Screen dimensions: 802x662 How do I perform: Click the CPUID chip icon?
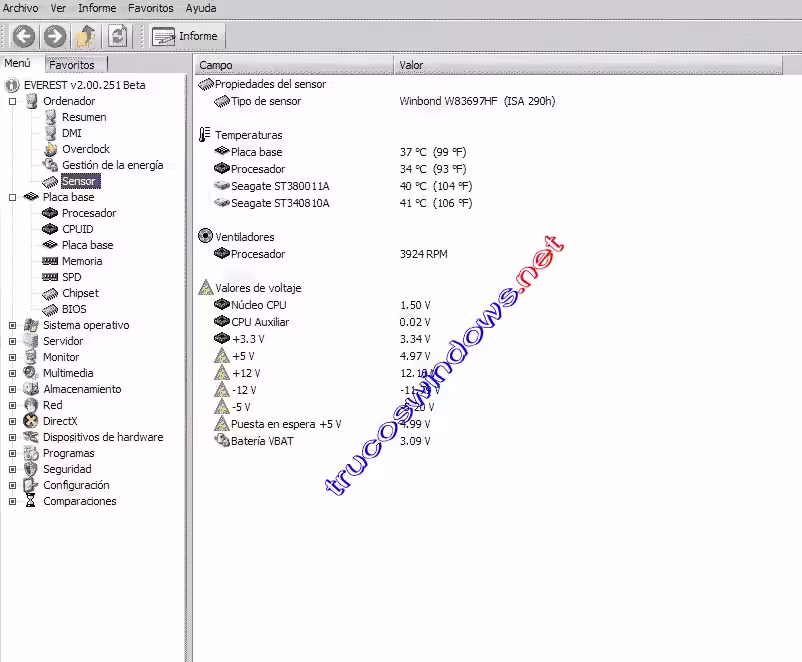coord(50,229)
